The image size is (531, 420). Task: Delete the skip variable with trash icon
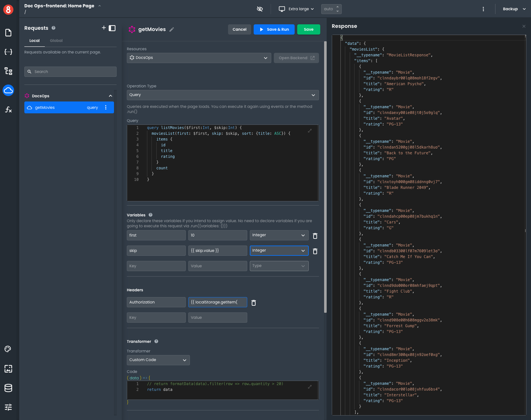[315, 251]
